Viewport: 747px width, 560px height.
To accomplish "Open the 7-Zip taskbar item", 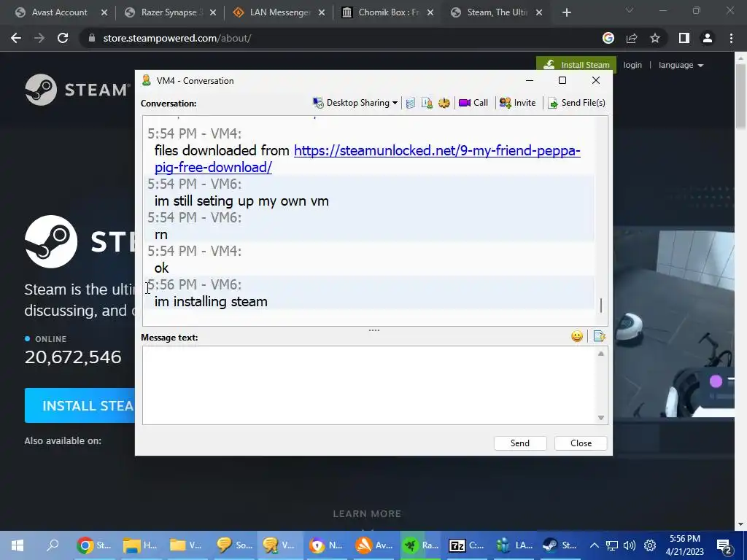I will click(465, 545).
